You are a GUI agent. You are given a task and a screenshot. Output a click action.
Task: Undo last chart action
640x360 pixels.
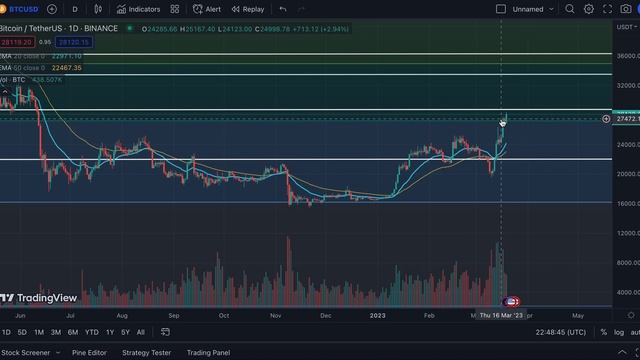[282, 9]
